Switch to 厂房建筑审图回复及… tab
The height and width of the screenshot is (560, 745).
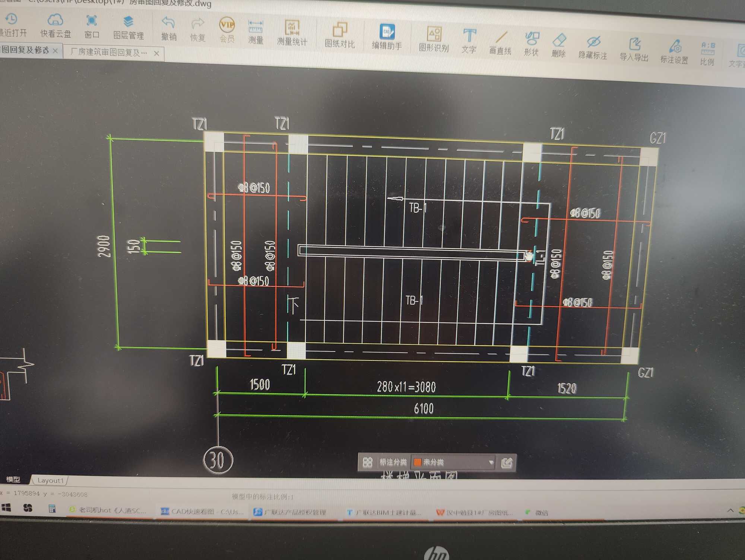(x=109, y=52)
